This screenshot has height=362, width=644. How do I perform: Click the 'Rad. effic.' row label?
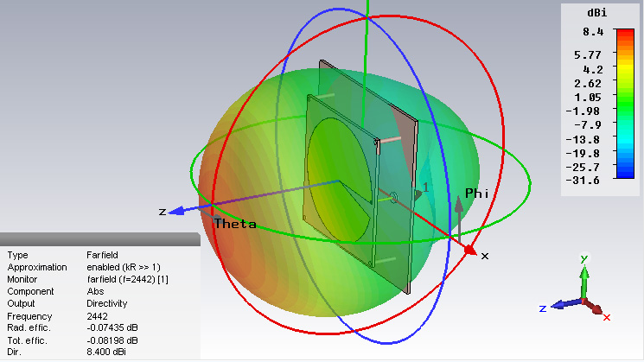[29, 328]
